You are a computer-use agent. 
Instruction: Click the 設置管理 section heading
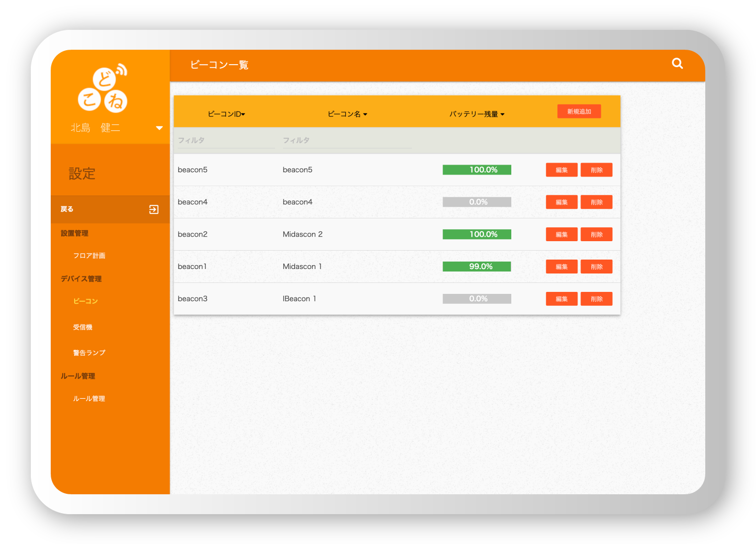(75, 233)
